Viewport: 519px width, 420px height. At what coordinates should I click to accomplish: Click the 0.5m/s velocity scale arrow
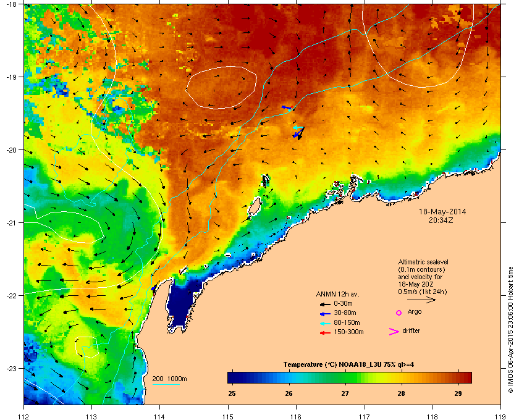(421, 300)
